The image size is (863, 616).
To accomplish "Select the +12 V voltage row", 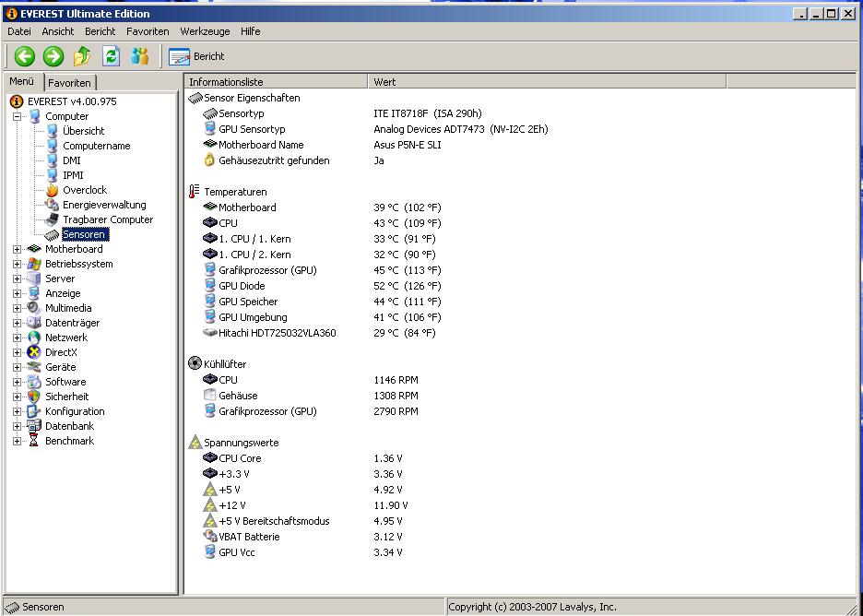I will tap(305, 505).
